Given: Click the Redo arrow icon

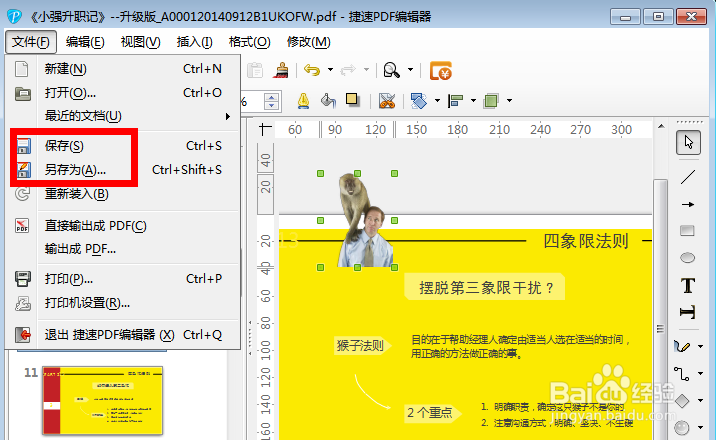Looking at the screenshot, I should (x=348, y=70).
